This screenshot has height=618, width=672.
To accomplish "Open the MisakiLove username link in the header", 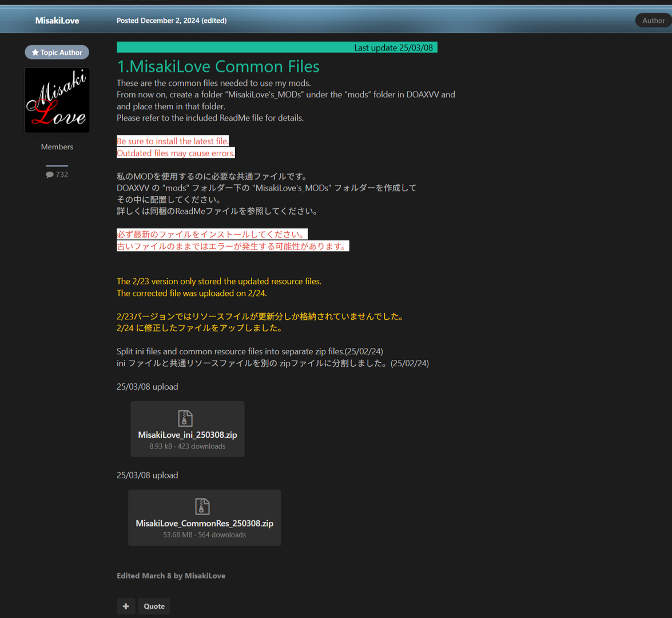I will tap(57, 21).
